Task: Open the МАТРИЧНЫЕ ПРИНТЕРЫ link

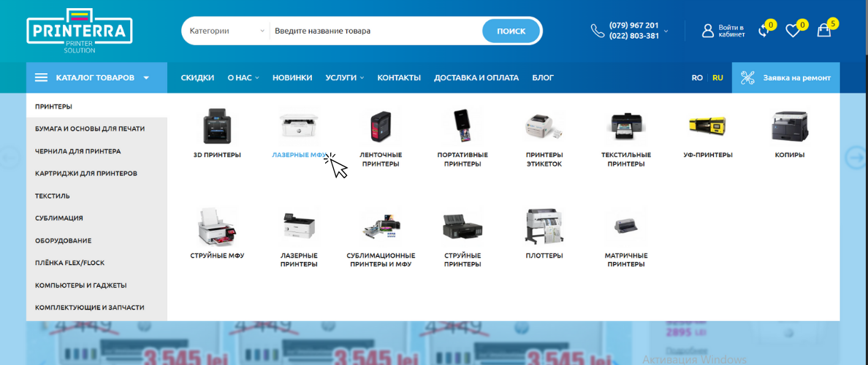Action: (x=626, y=260)
